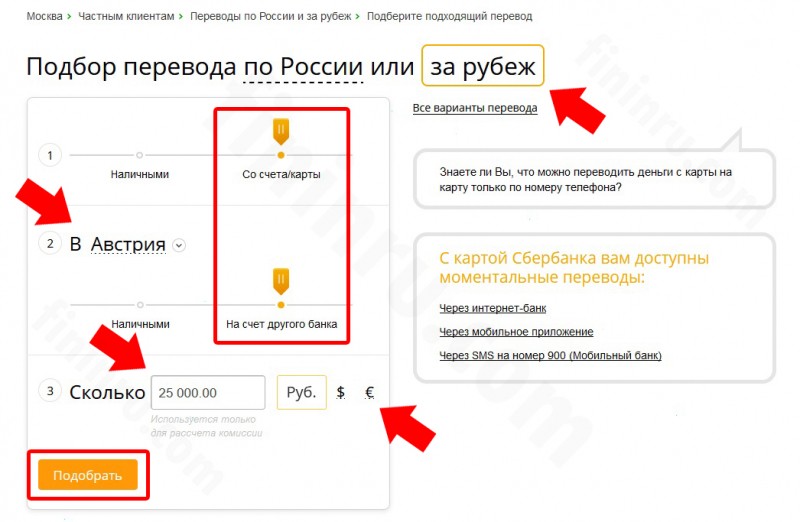Choose На счет другого банка receiving option

click(281, 324)
